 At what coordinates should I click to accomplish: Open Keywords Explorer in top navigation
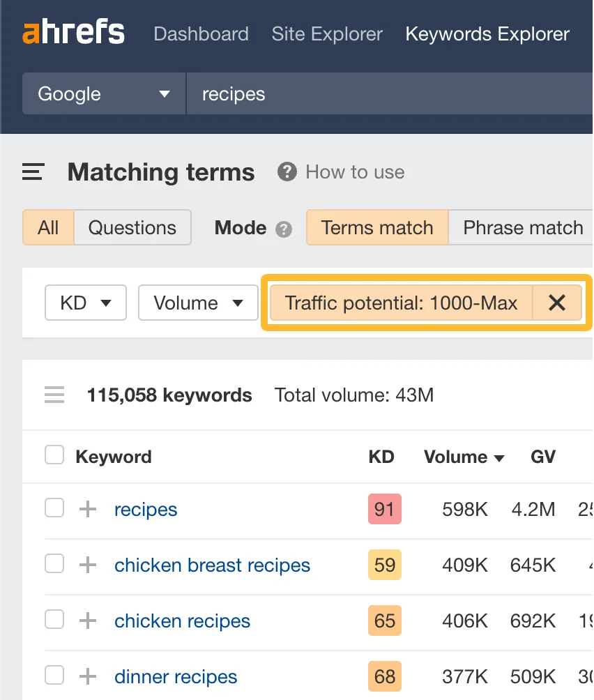pos(487,34)
